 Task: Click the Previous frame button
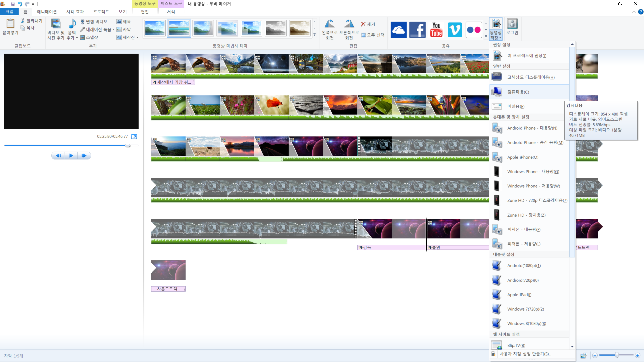[x=58, y=156]
